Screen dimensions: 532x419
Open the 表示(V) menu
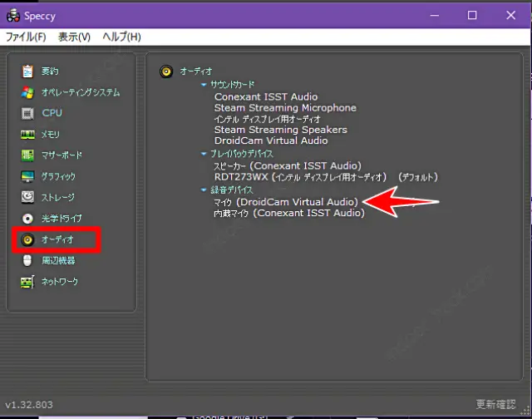click(x=74, y=37)
